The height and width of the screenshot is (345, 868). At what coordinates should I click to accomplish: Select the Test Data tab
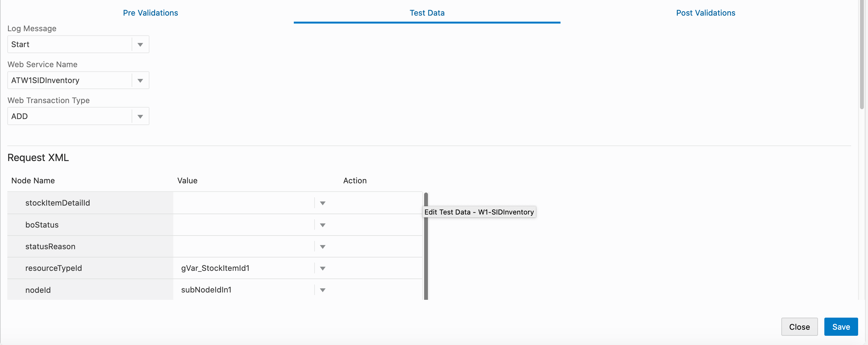point(427,13)
